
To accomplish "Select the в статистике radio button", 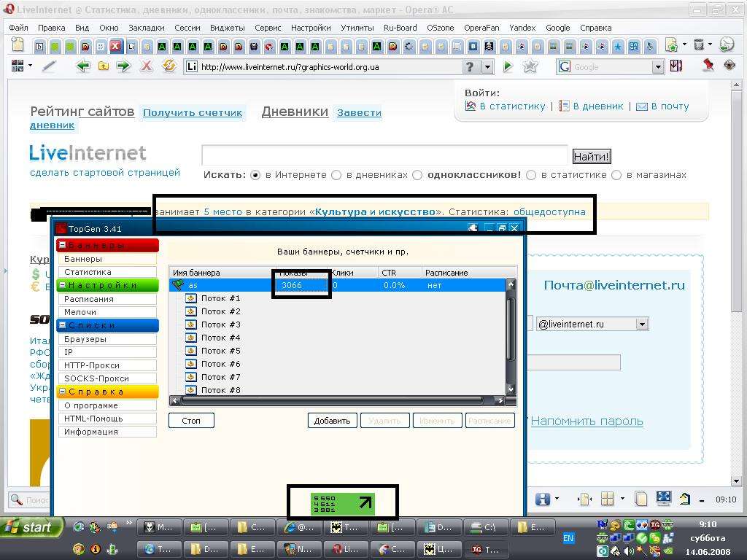I will click(531, 175).
